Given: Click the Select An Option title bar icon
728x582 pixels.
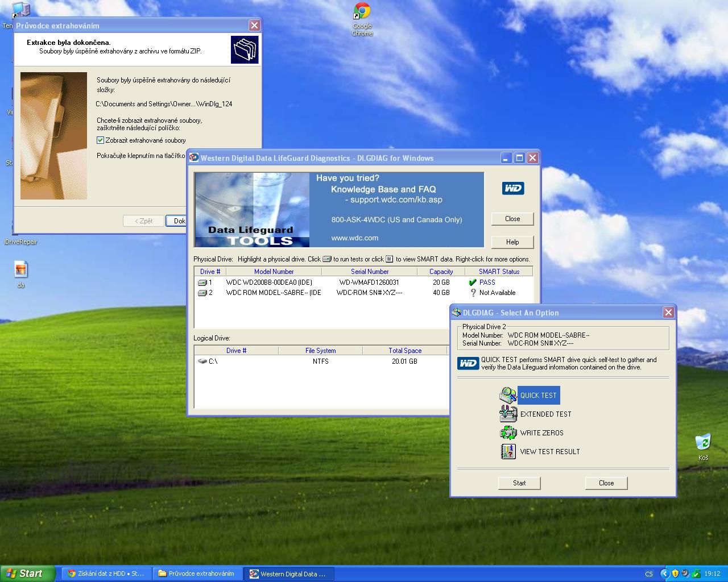Looking at the screenshot, I should tap(457, 313).
